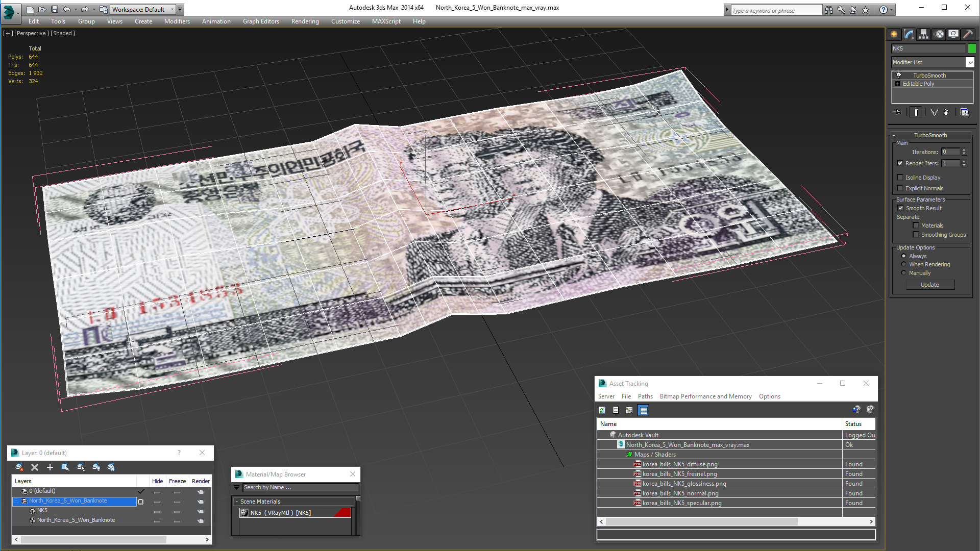Click the help question mark icon

click(x=884, y=10)
